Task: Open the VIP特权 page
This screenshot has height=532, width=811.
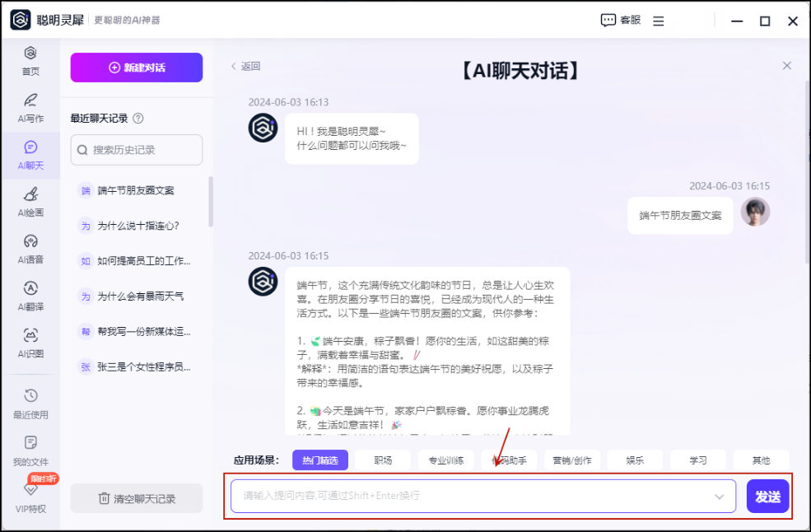Action: tap(30, 498)
